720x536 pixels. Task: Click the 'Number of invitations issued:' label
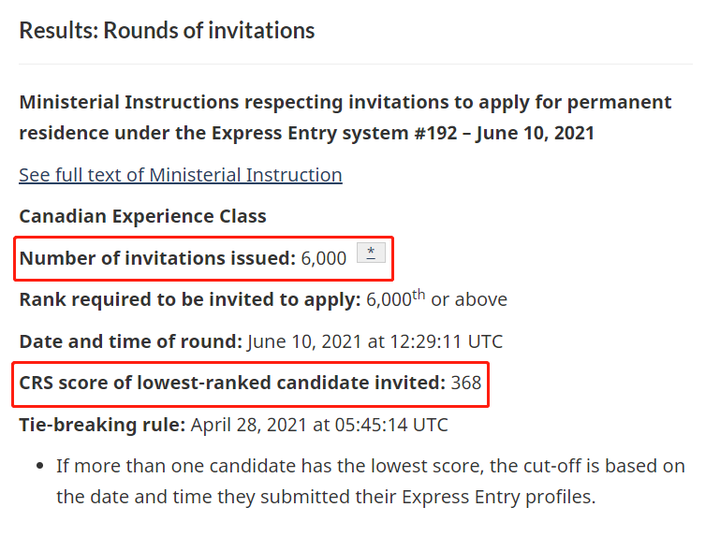coord(158,258)
